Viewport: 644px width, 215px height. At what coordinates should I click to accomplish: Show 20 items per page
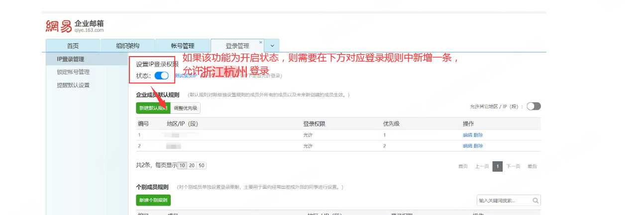pos(192,165)
